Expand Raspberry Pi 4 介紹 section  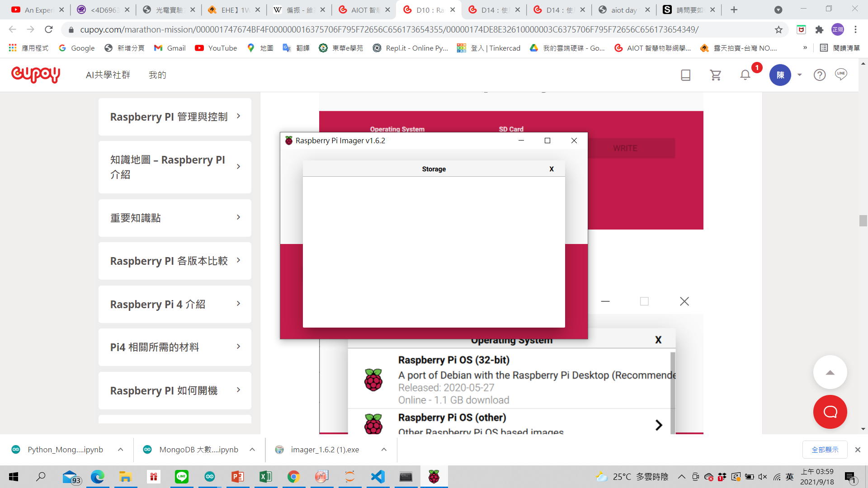(x=175, y=304)
